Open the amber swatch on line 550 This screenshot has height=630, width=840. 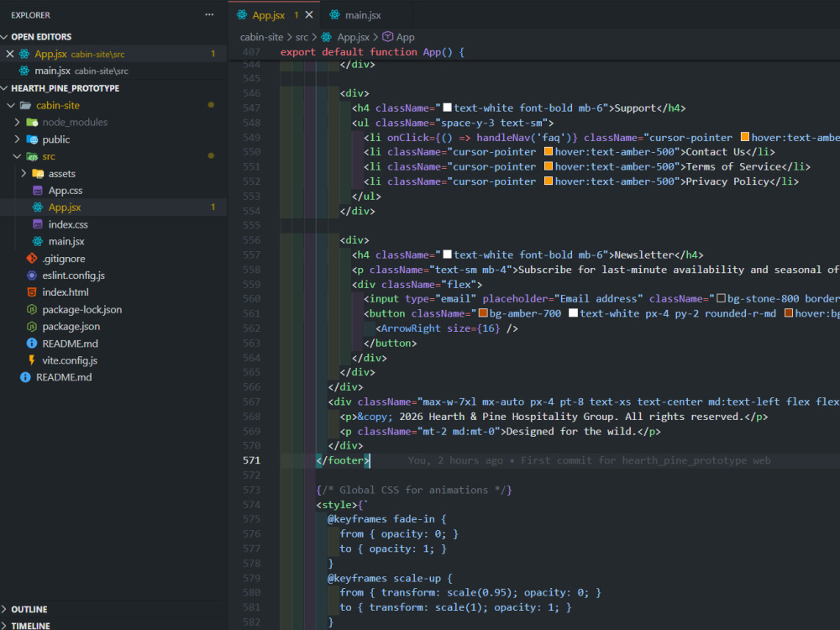(x=548, y=151)
